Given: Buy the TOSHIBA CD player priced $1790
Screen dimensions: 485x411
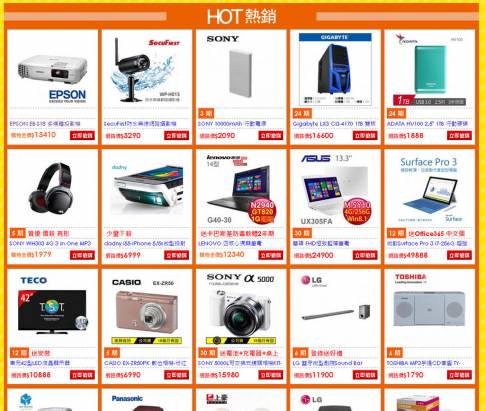Looking at the screenshot, I should tap(459, 375).
